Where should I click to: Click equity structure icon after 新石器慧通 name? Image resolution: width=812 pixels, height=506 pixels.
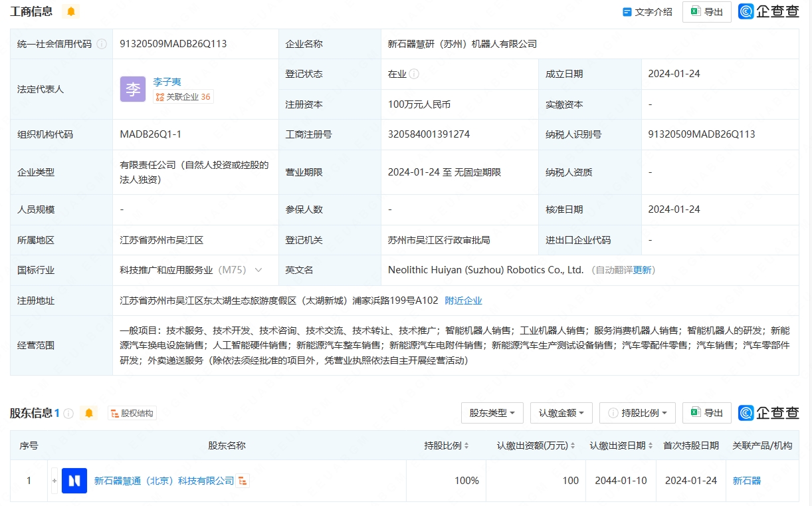point(243,481)
